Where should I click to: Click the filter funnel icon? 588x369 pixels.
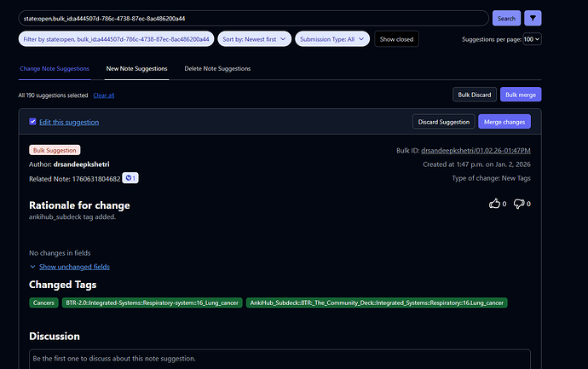533,18
